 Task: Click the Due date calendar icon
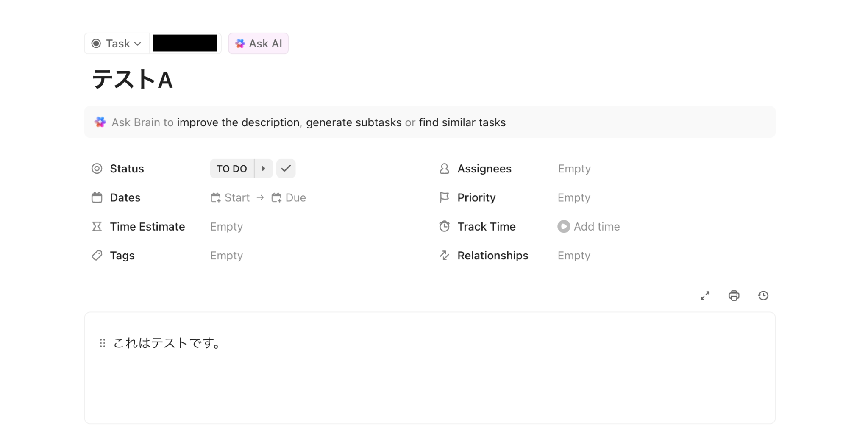point(277,198)
